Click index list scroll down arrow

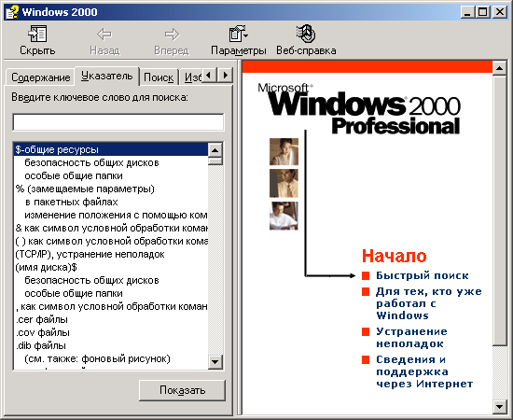coord(215,362)
